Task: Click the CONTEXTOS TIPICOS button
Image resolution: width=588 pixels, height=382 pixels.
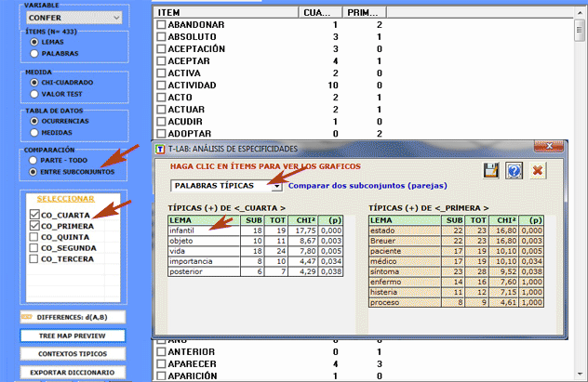Action: [71, 354]
